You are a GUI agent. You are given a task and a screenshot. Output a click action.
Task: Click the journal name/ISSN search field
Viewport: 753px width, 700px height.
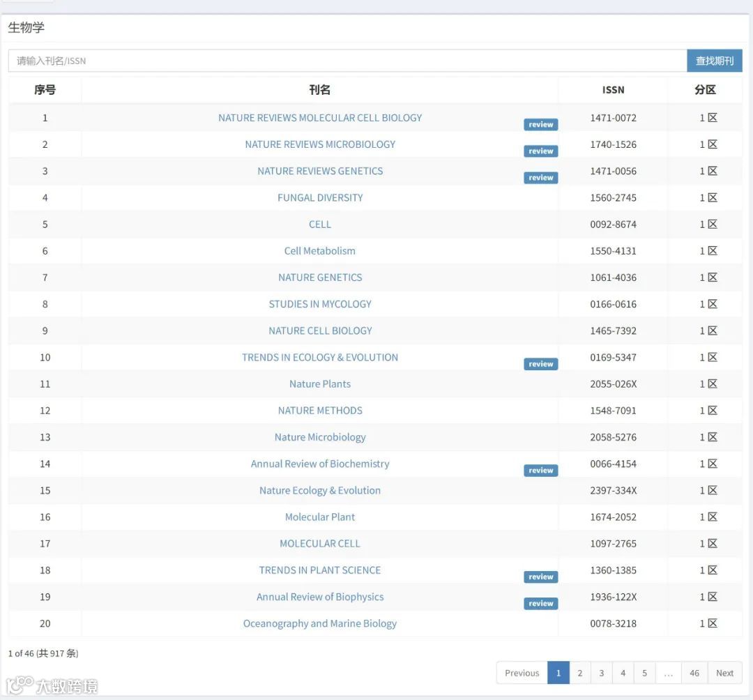pyautogui.click(x=347, y=61)
